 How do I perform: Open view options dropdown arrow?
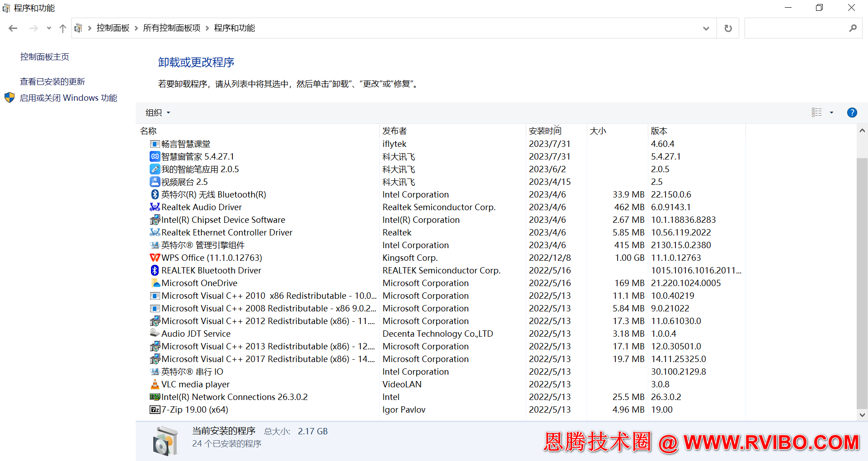831,113
